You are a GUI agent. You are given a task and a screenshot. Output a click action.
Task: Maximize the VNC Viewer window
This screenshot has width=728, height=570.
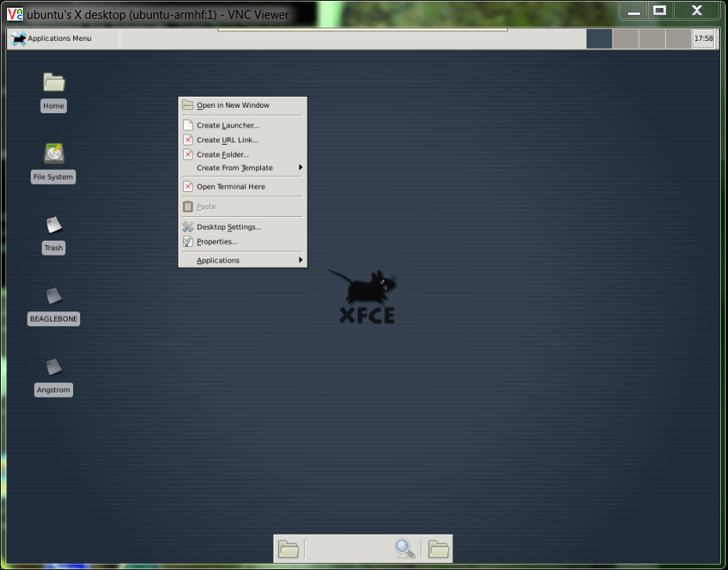click(660, 11)
